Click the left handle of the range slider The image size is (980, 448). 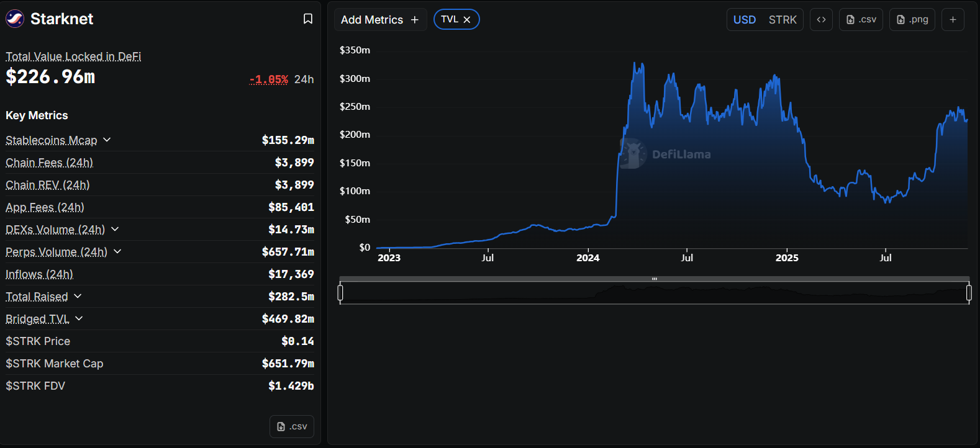click(340, 293)
